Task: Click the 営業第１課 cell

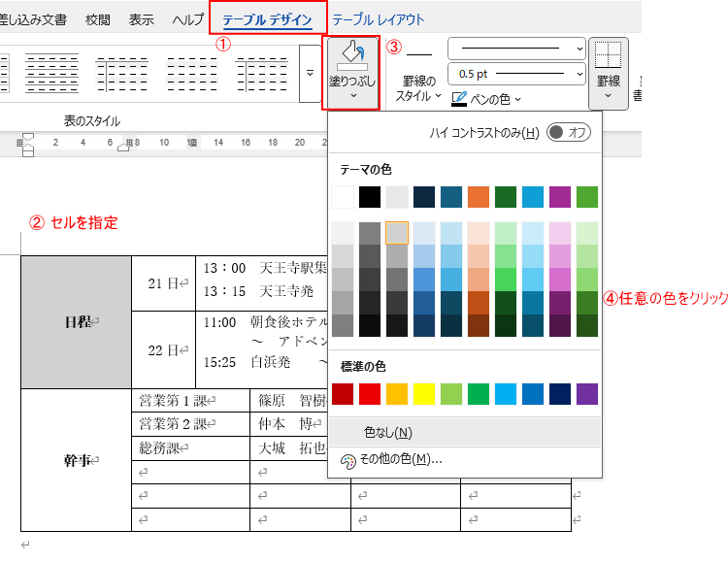Action: (x=190, y=400)
